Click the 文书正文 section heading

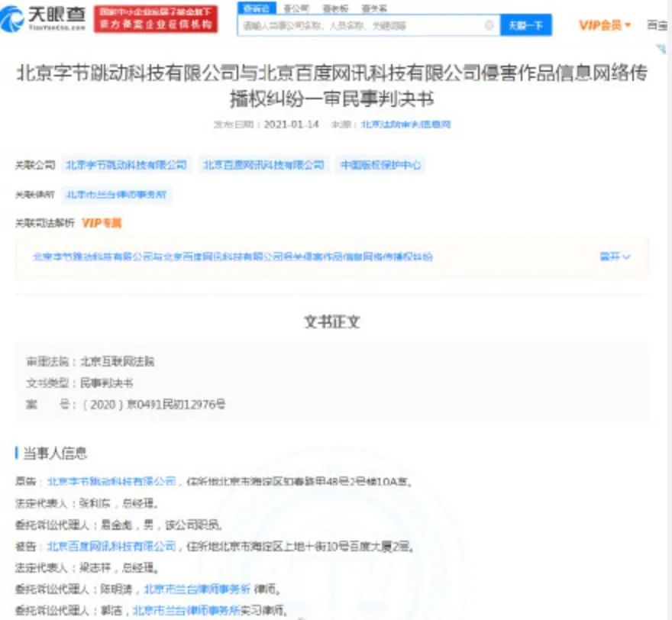tap(332, 321)
